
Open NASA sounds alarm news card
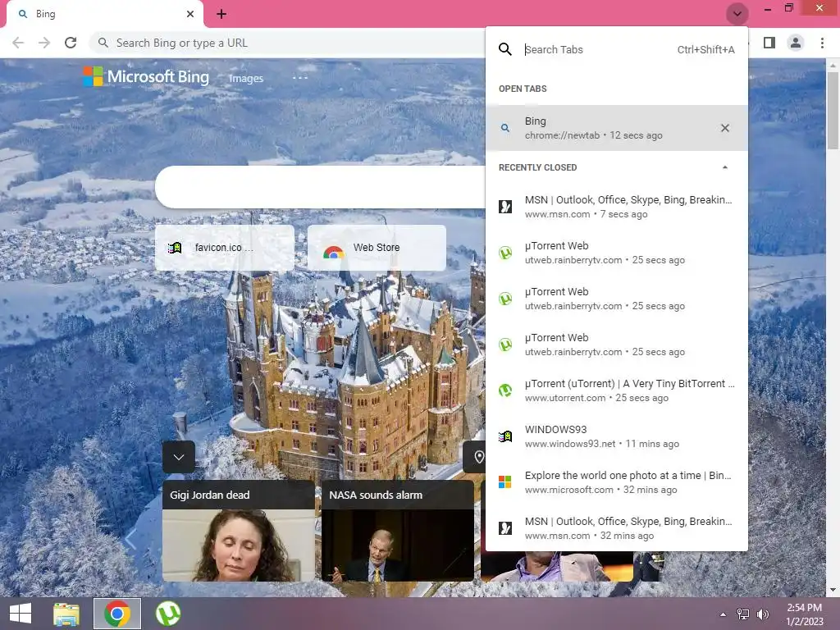(x=398, y=531)
